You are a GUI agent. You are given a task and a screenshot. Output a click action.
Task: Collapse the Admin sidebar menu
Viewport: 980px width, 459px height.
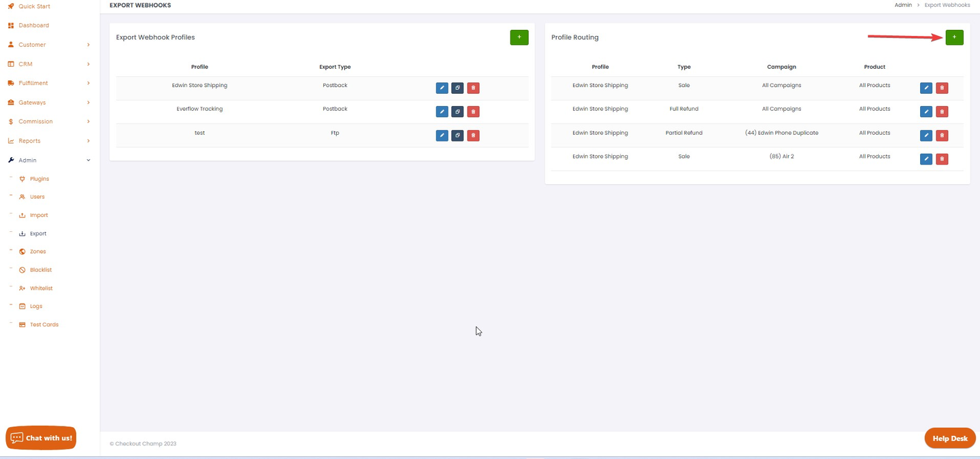48,160
